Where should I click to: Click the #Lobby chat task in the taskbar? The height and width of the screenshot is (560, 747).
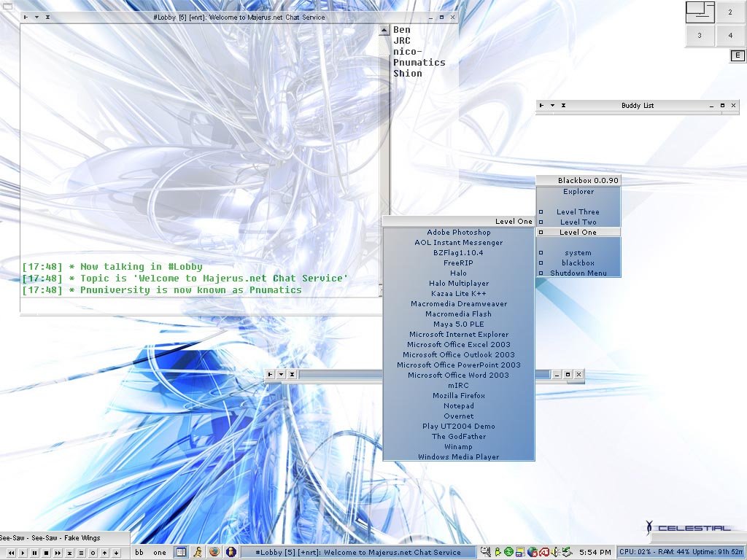357,553
